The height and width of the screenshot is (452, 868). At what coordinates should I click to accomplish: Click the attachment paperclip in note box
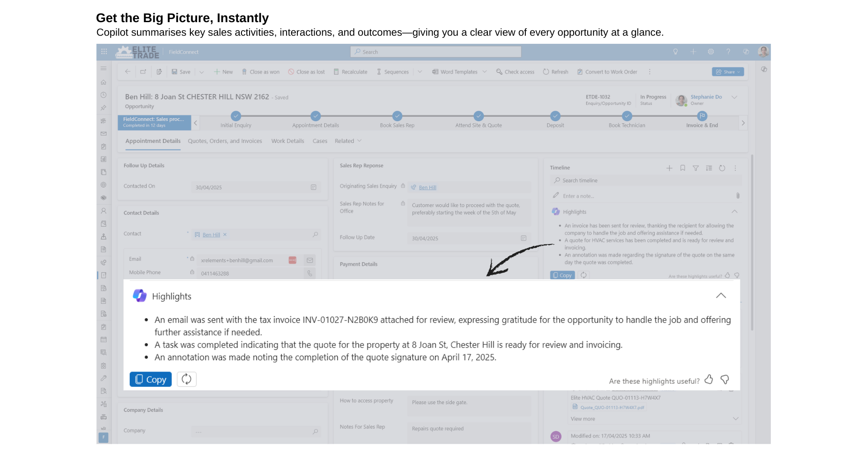(x=738, y=196)
